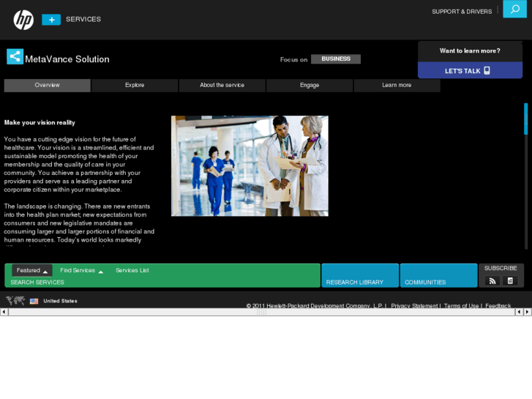Click the Make your vision reality heading

tap(40, 122)
